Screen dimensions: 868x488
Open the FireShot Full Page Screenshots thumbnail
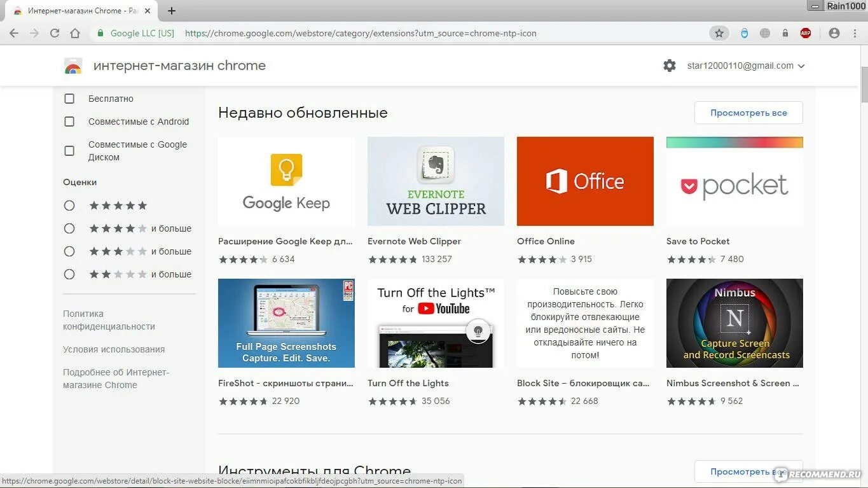[286, 323]
